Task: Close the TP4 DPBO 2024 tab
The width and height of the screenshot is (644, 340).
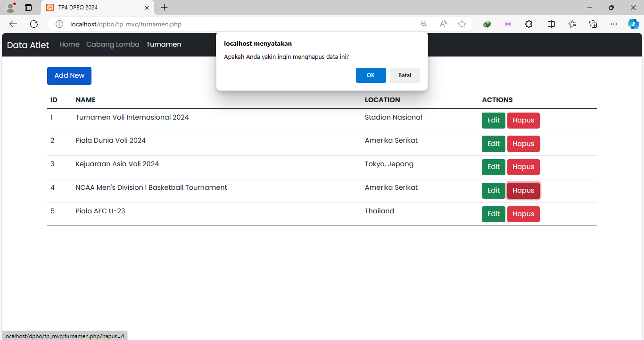Action: coord(147,8)
